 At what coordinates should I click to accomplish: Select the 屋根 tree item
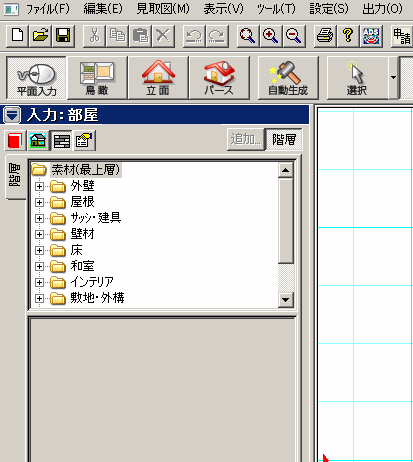pos(83,202)
